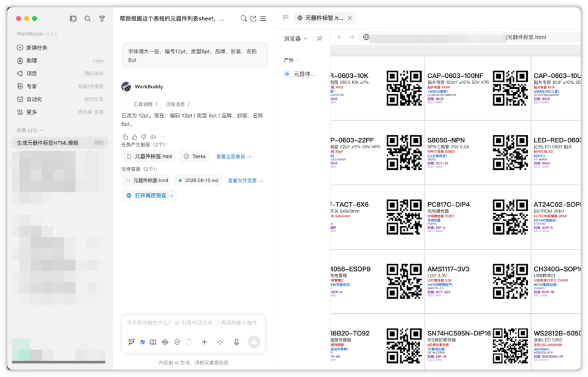The image size is (588, 377).
Task: Click the PC817C-DIP4 label title
Action: (x=448, y=205)
